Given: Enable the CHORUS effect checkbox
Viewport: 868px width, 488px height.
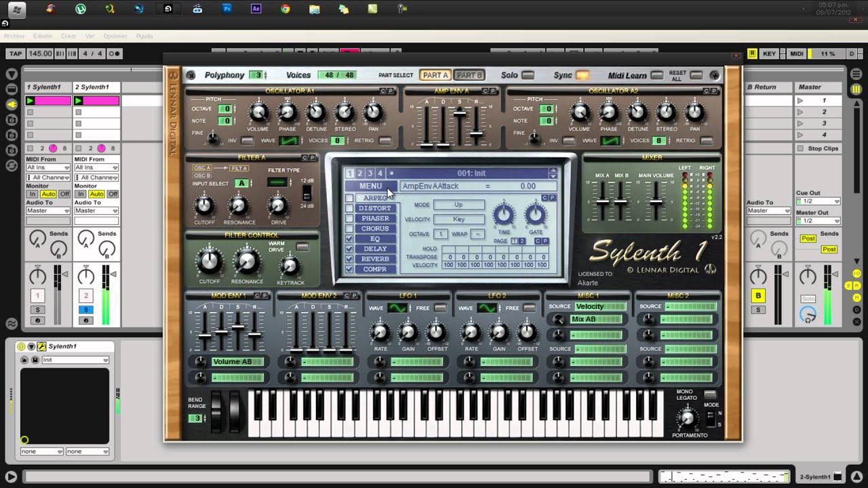Looking at the screenshot, I should point(349,228).
